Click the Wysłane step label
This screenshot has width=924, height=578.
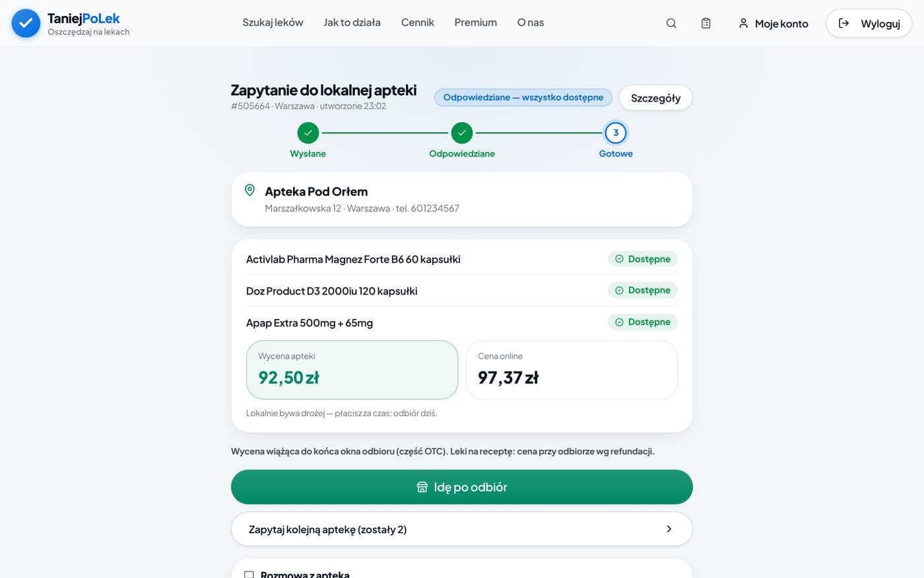click(308, 153)
